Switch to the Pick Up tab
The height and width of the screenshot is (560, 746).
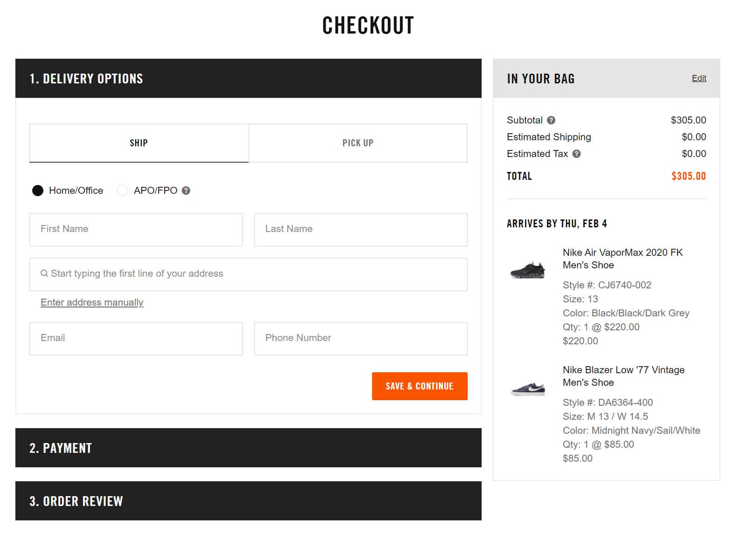tap(358, 143)
